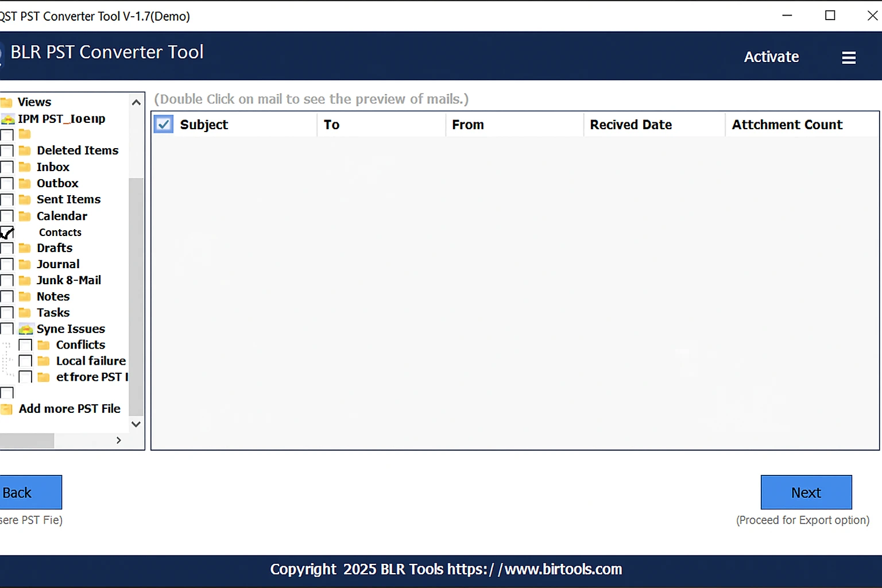
Task: Click the Inbox folder icon
Action: [25, 167]
